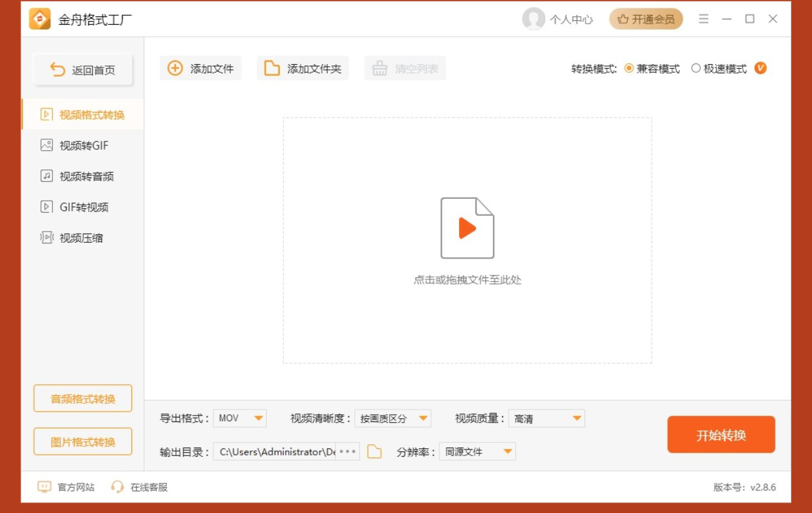
Task: Click the broom icon on 清空列表
Action: click(380, 68)
